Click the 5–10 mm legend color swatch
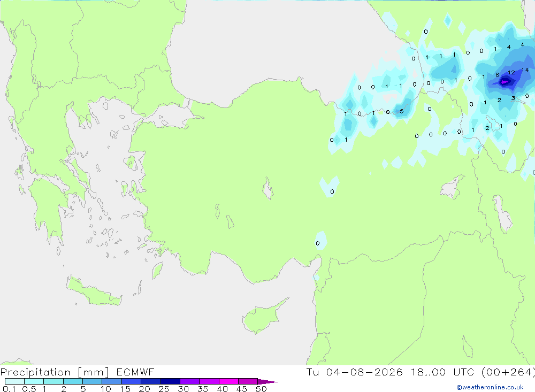This screenshot has height=392, width=535. [92, 381]
